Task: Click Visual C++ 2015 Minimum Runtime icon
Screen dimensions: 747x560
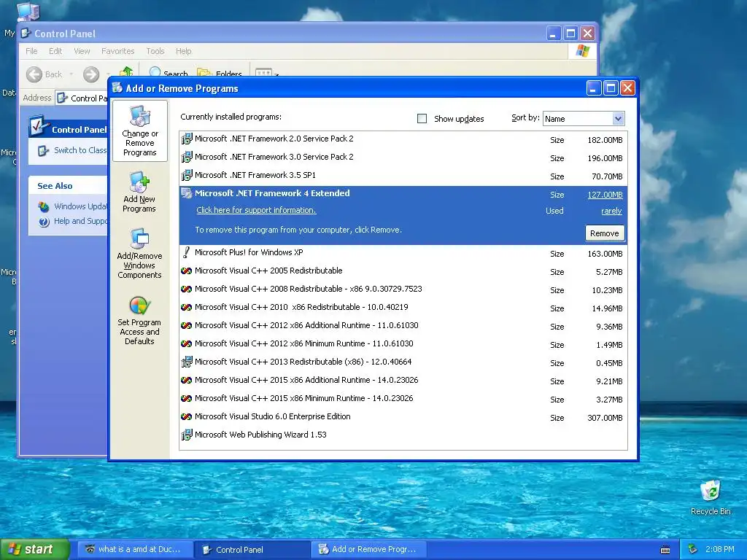Action: coord(186,399)
